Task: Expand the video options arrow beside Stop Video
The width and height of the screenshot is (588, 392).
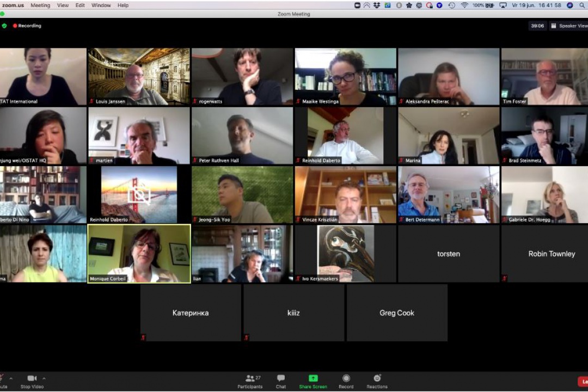Action: tap(44, 378)
